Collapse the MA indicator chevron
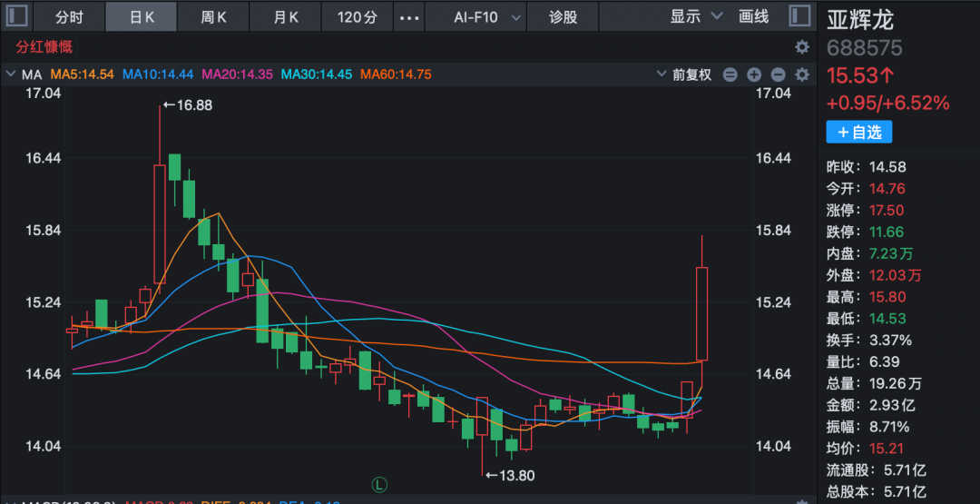980x504 pixels. tap(11, 74)
